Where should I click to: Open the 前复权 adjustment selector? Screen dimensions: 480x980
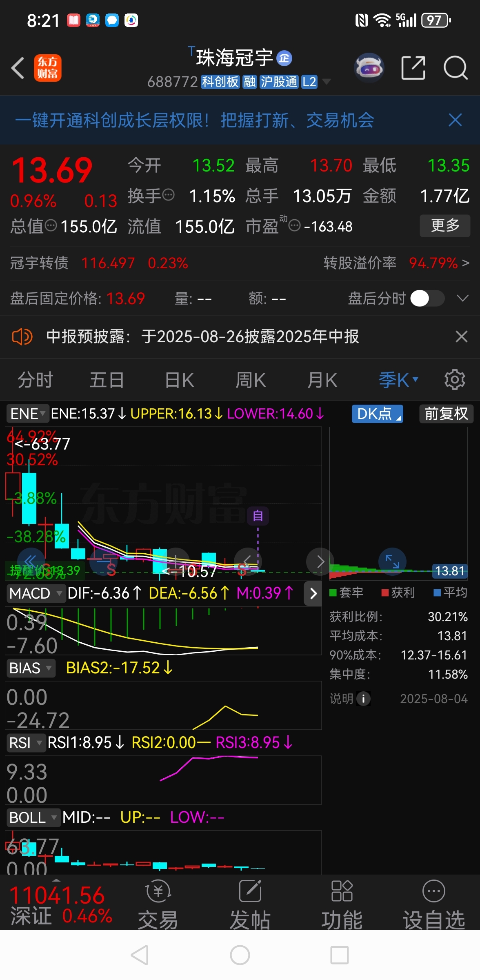pyautogui.click(x=446, y=414)
